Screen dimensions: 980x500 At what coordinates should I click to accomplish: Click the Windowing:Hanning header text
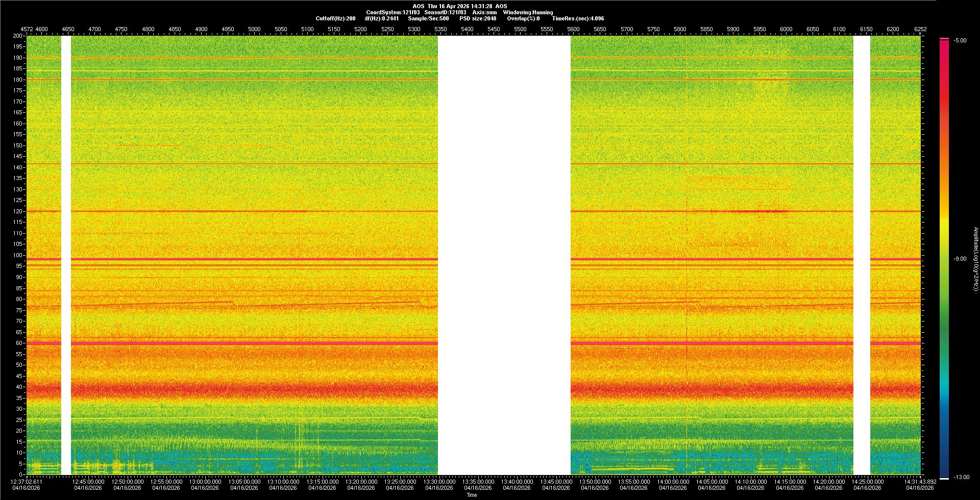pyautogui.click(x=528, y=12)
